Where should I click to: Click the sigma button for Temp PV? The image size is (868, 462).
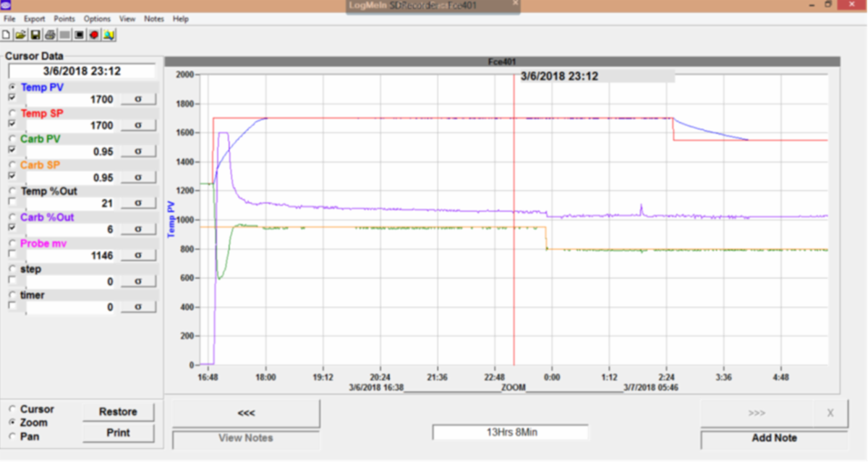(137, 100)
